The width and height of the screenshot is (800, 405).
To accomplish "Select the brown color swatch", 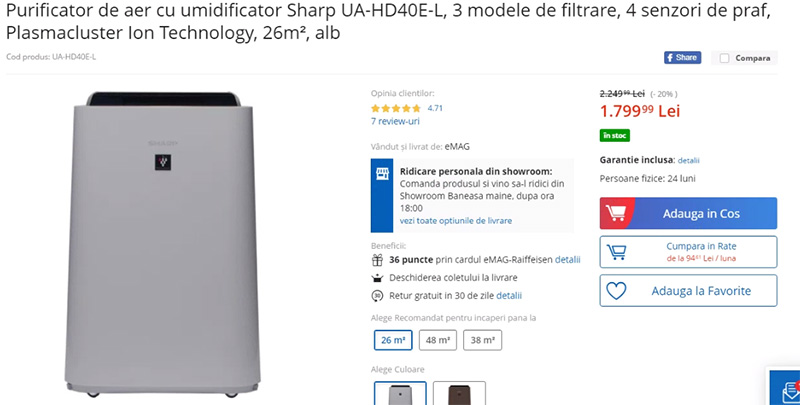I will coord(459,393).
